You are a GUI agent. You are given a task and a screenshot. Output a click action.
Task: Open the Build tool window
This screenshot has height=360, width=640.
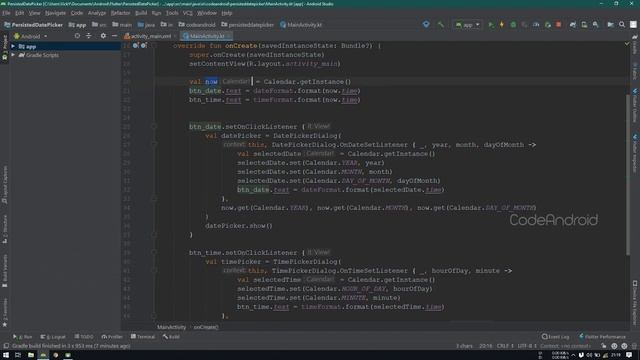coord(171,337)
